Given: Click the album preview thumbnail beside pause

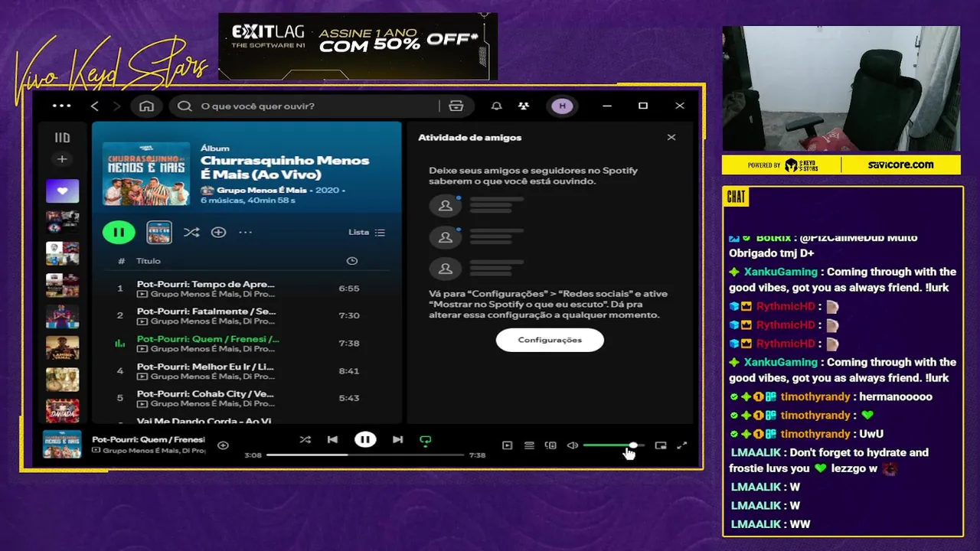Looking at the screenshot, I should pos(159,232).
